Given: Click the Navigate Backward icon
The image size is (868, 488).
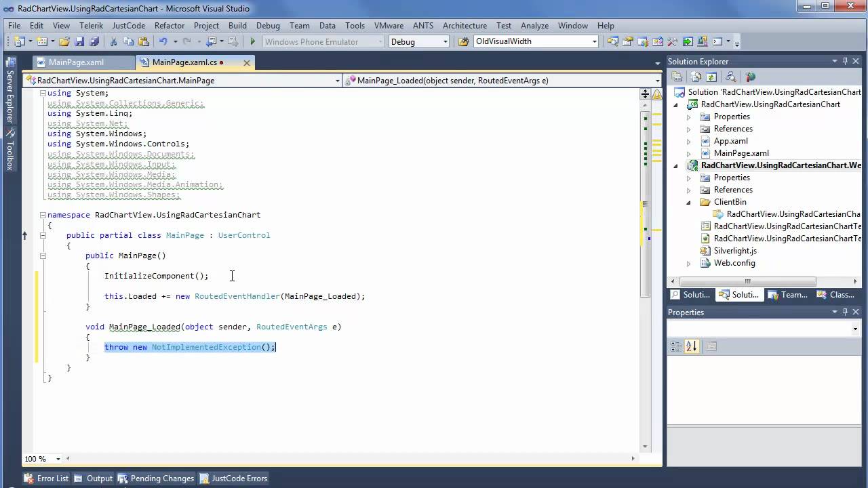Looking at the screenshot, I should 212,41.
